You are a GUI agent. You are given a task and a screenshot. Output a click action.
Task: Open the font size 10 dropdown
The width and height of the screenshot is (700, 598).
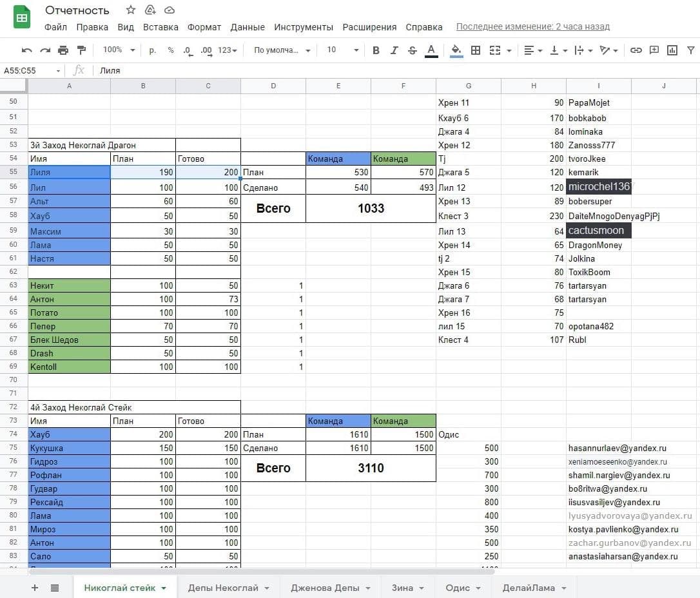(342, 50)
